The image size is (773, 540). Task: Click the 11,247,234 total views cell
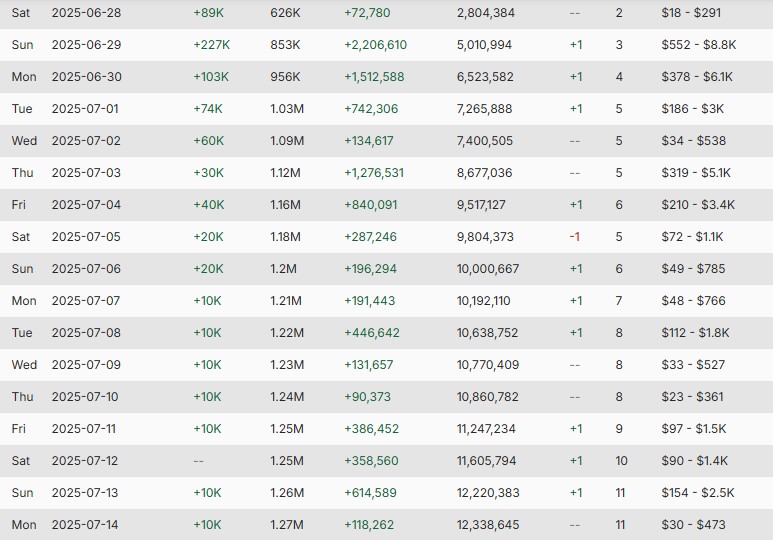(486, 429)
